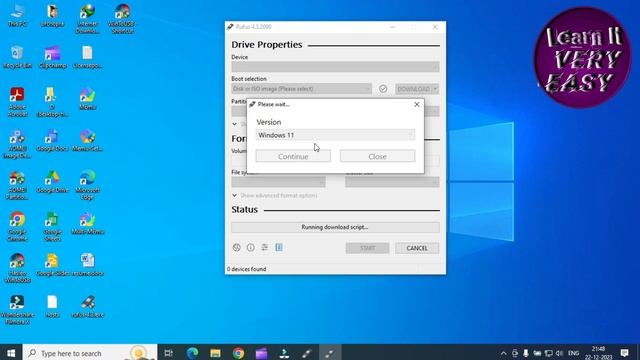Select the Adobe Acrobat desktop shortcut
Viewport: 640px width, 360px height.
coord(17,102)
